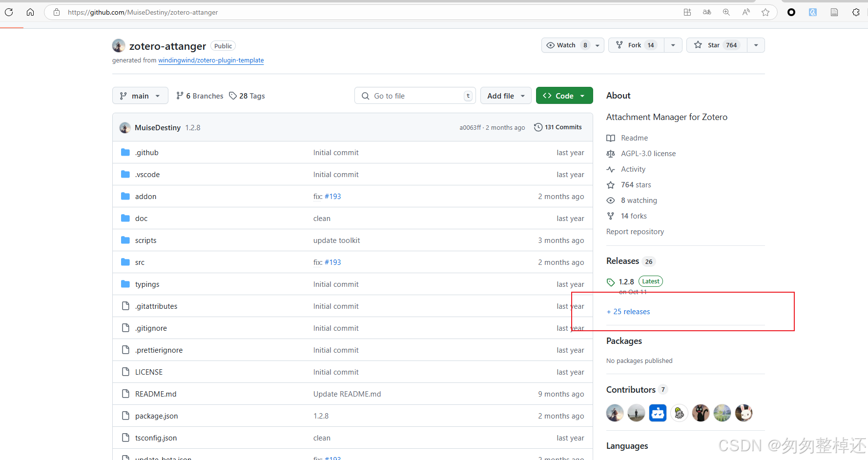This screenshot has width=868, height=460.
Task: Add page to favorites with star icon
Action: (765, 12)
